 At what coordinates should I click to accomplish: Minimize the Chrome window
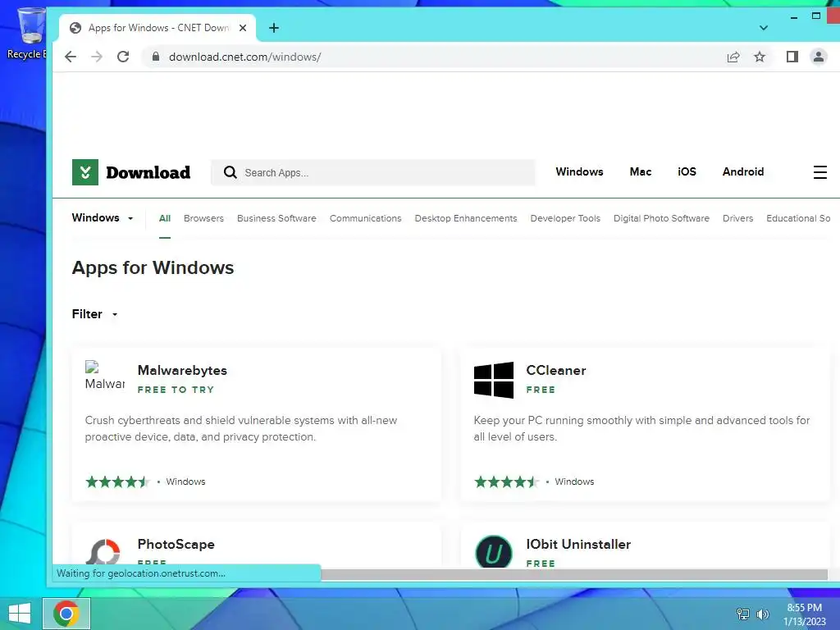coord(794,17)
